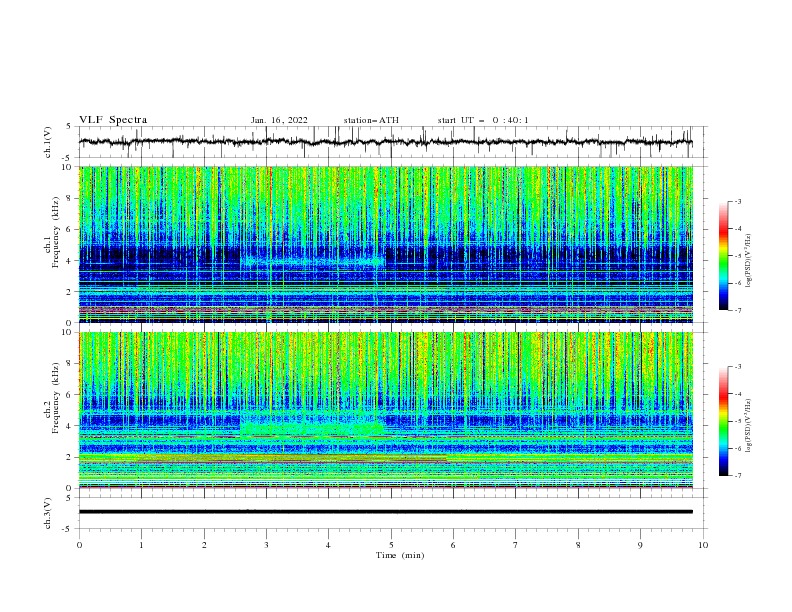Image resolution: width=792 pixels, height=612 pixels.
Task: Click the 'Time (min)' axis label
Action: pos(400,555)
